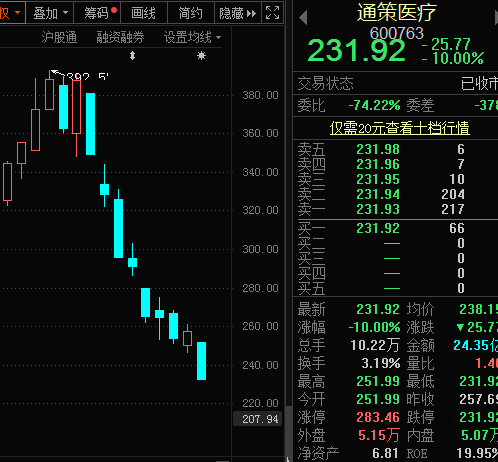
Task: Toggle 简约 simplified mode
Action: tap(191, 13)
